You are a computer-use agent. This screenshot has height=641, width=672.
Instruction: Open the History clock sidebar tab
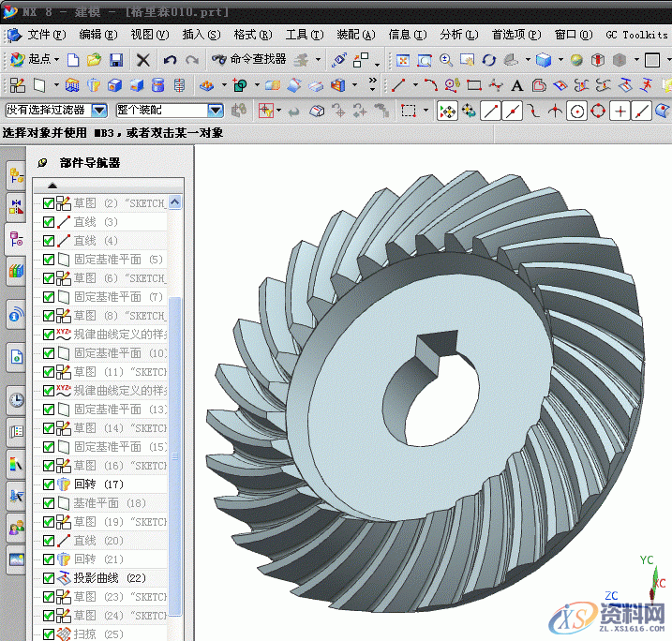point(16,400)
